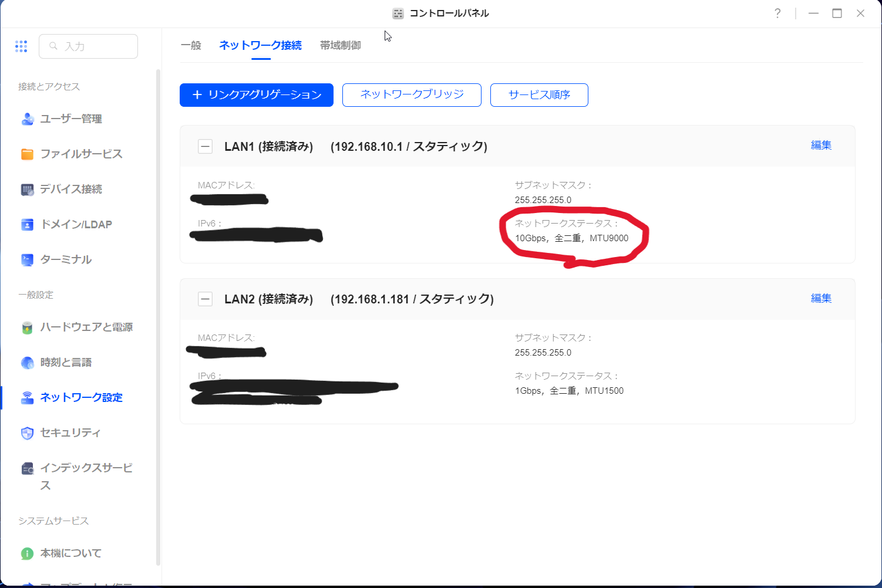This screenshot has height=588, width=882.
Task: Switch to the Bandwidth Control (帯域制御) tab
Action: coord(340,45)
